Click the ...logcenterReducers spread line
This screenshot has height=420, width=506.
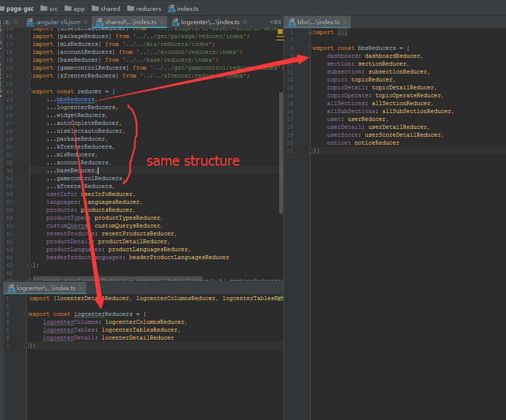pyautogui.click(x=82, y=107)
